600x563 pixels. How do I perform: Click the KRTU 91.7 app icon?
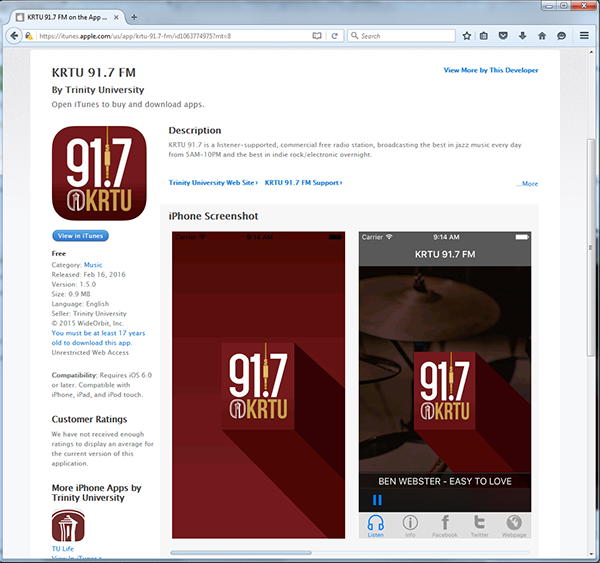point(99,173)
